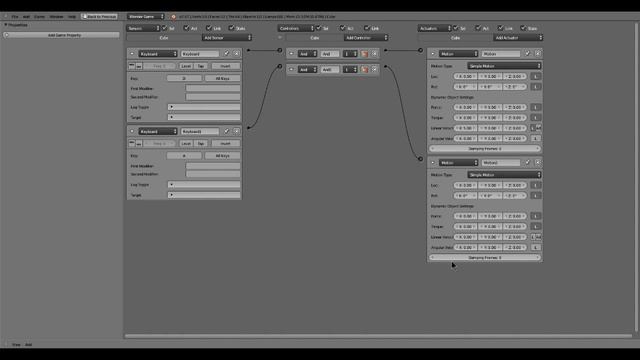
Task: Click output link socket of first Keyboard sensor
Action: pyautogui.click(x=248, y=50)
